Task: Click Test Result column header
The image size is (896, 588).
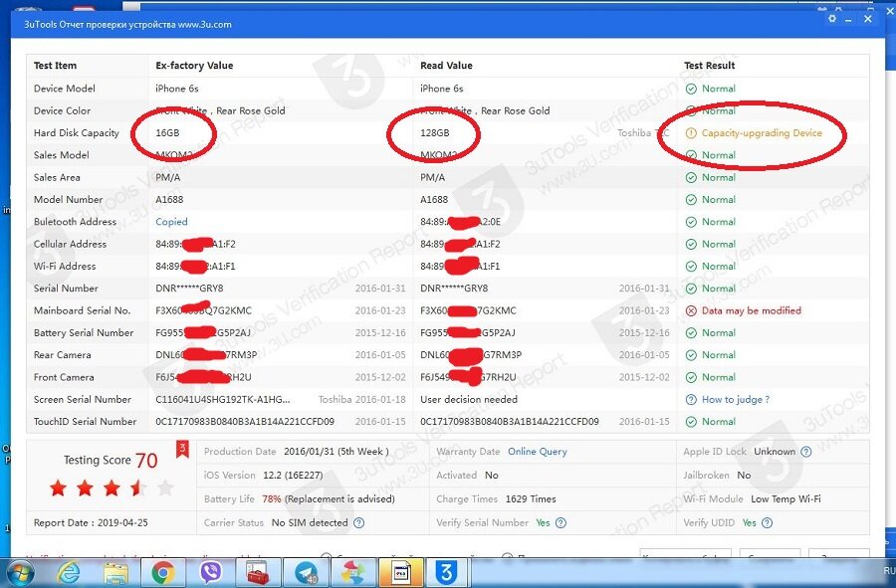Action: [710, 66]
